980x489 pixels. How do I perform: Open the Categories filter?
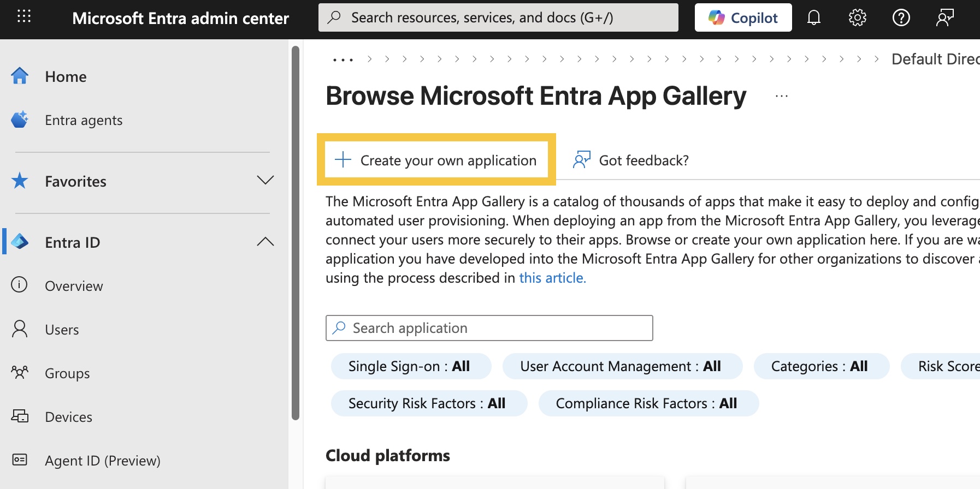820,366
